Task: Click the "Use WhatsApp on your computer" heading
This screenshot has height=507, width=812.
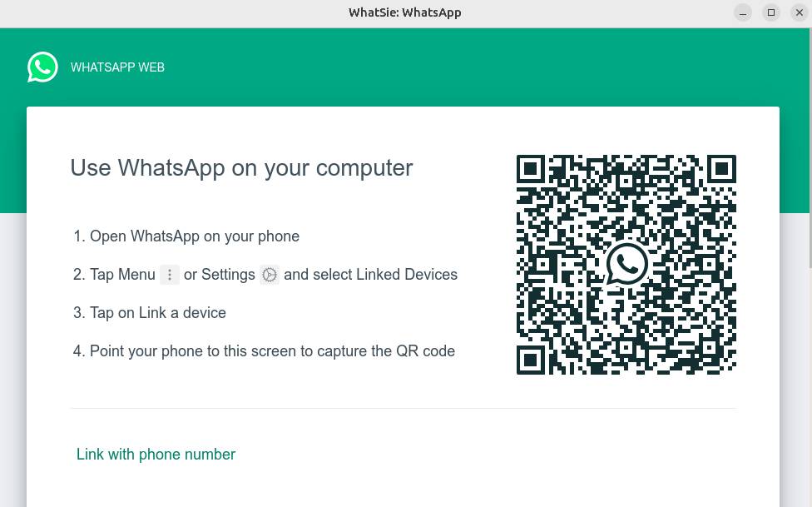Action: (x=241, y=168)
